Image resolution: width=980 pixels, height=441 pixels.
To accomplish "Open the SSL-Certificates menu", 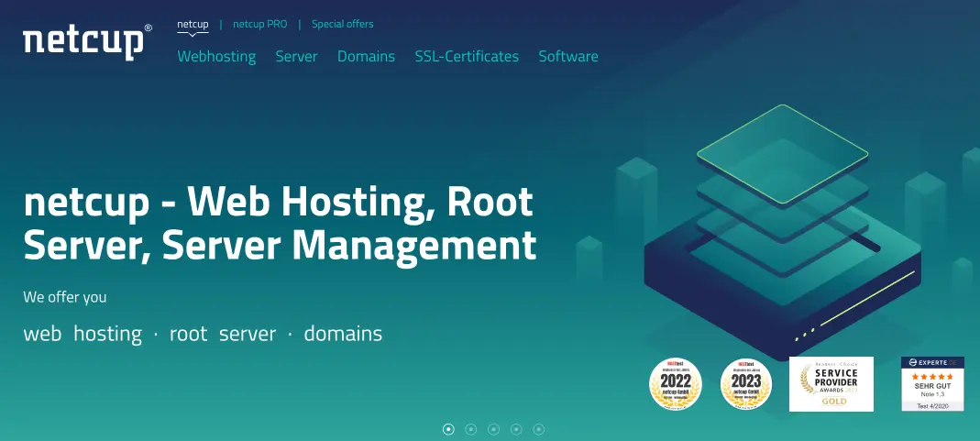I will click(x=467, y=56).
